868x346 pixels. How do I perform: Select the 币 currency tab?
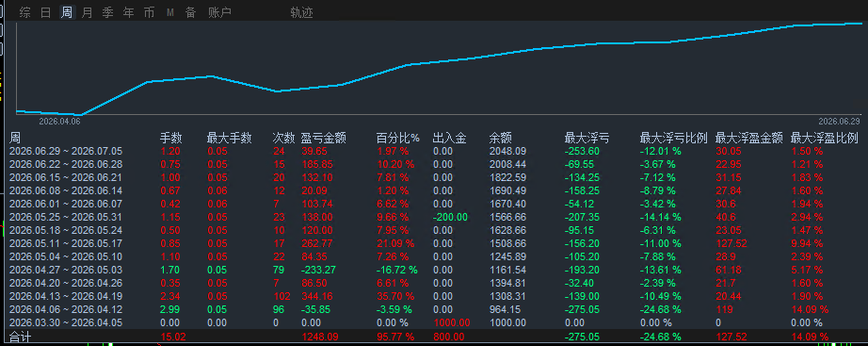[x=150, y=13]
